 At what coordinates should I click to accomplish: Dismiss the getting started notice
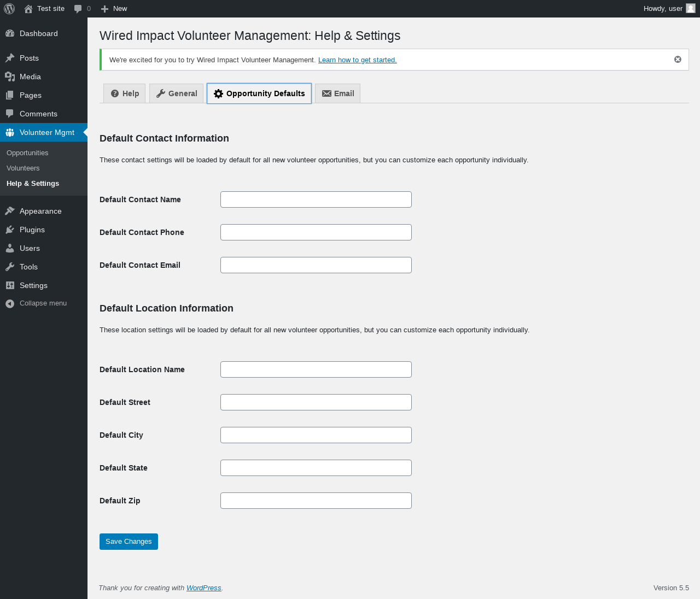coord(678,60)
